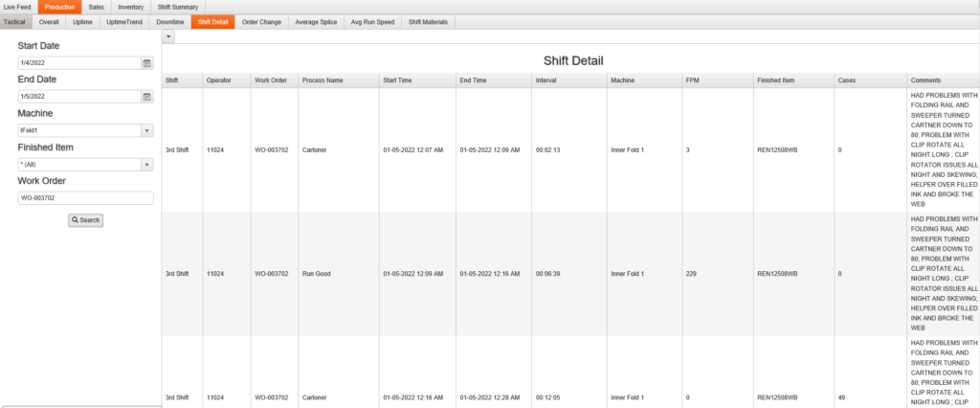Select the Shift Detail sub-tab

[x=212, y=22]
